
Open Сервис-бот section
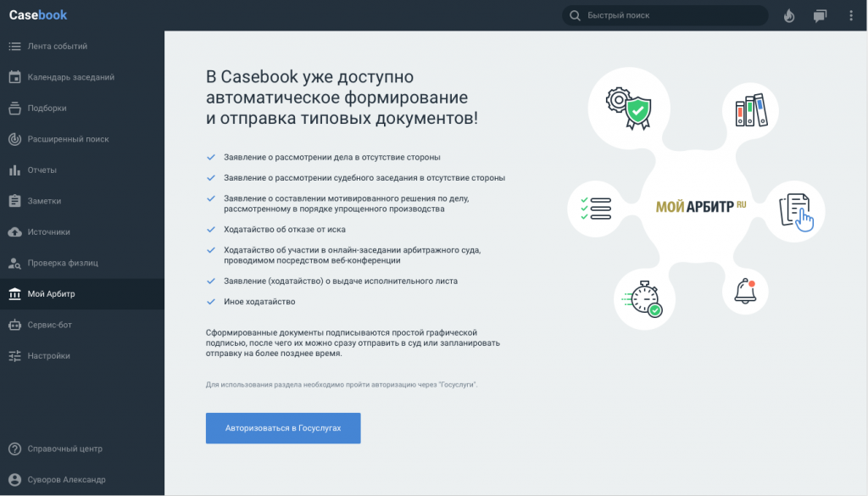82,325
